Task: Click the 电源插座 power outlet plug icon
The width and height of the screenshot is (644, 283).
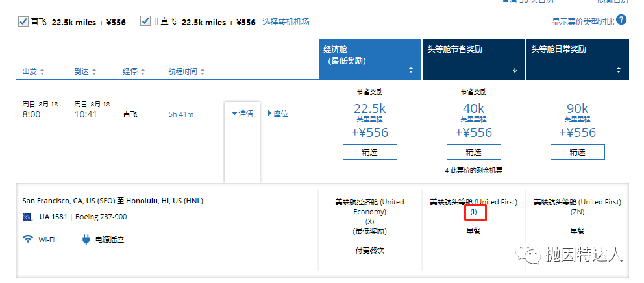Action: [86, 239]
